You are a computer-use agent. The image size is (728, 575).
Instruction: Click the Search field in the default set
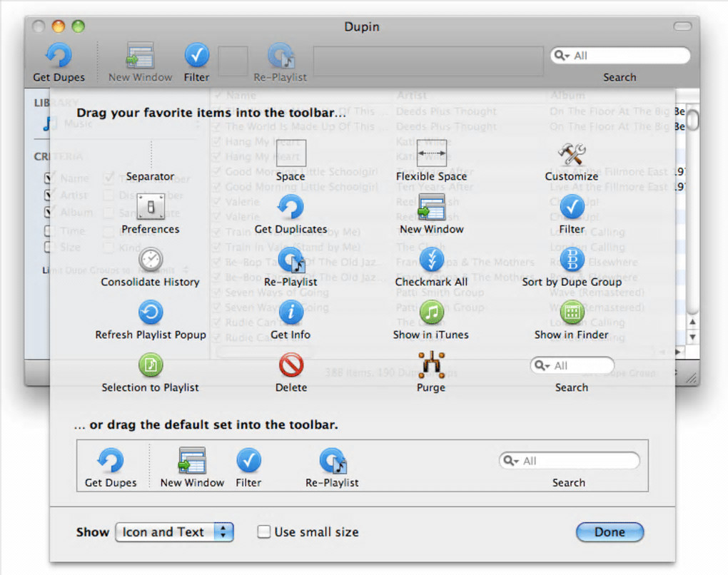(570, 461)
